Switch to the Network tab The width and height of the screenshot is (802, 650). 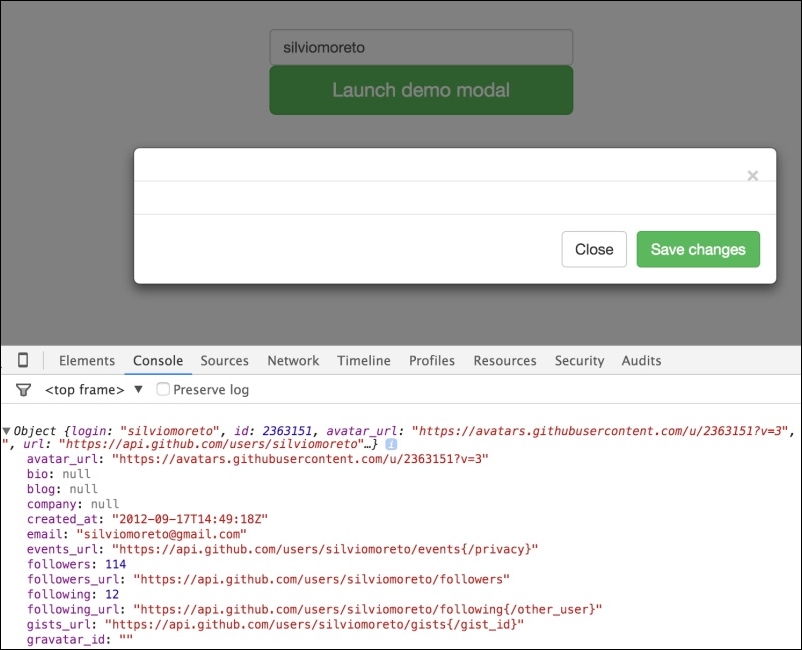(x=293, y=360)
